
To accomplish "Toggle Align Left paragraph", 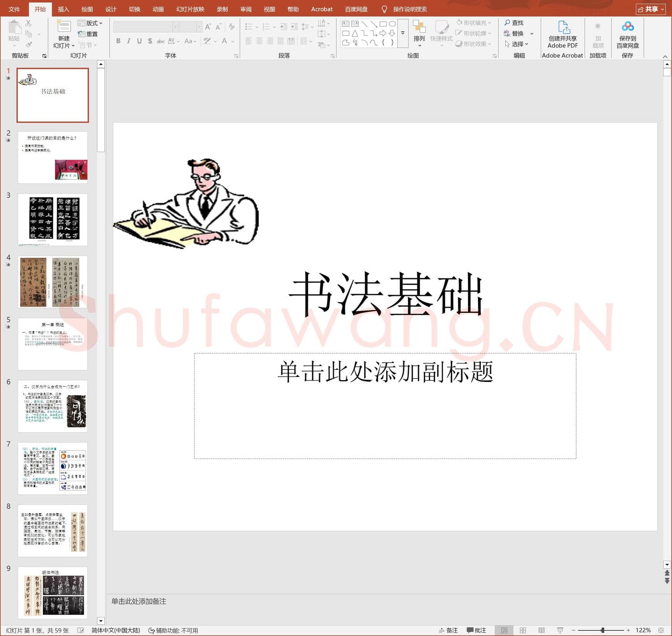I will 249,41.
